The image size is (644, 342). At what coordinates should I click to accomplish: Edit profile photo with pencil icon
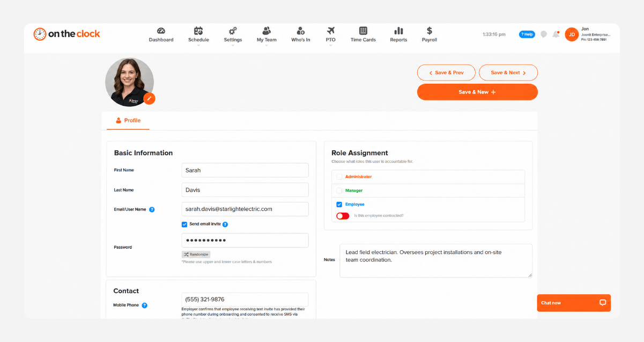149,99
